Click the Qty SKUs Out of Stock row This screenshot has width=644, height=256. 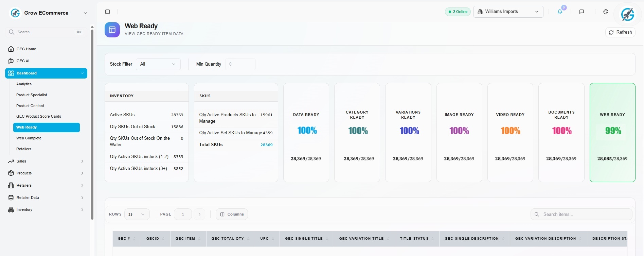pyautogui.click(x=146, y=126)
